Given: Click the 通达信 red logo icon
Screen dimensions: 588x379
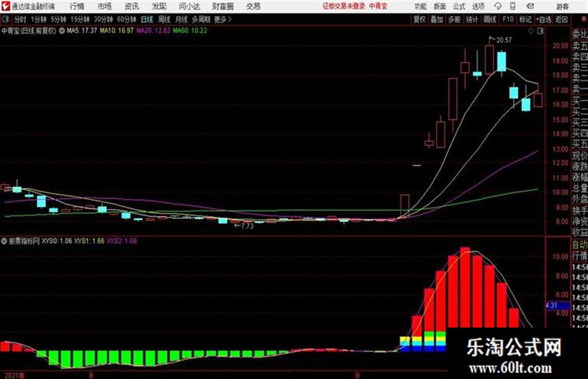Looking at the screenshot, I should [5, 6].
